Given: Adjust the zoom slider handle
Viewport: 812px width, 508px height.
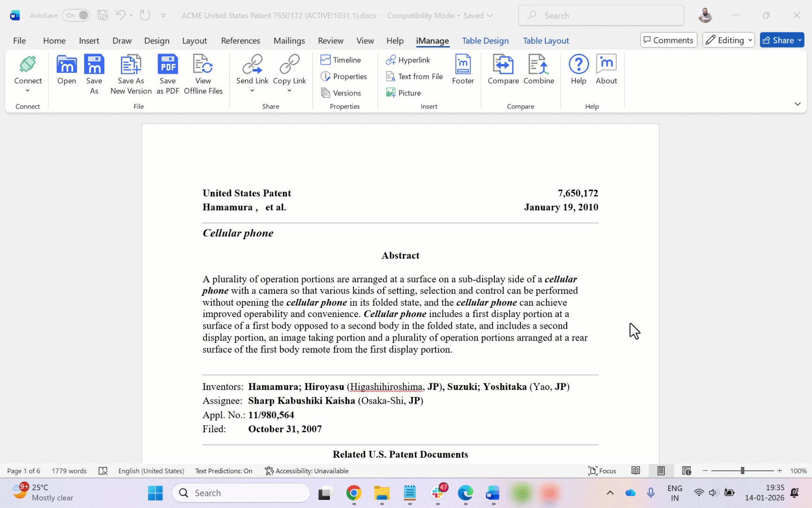Looking at the screenshot, I should [742, 471].
